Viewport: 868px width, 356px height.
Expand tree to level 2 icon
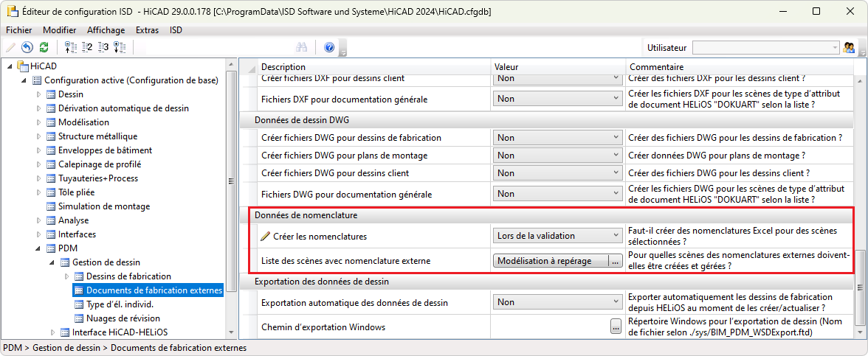(x=87, y=47)
